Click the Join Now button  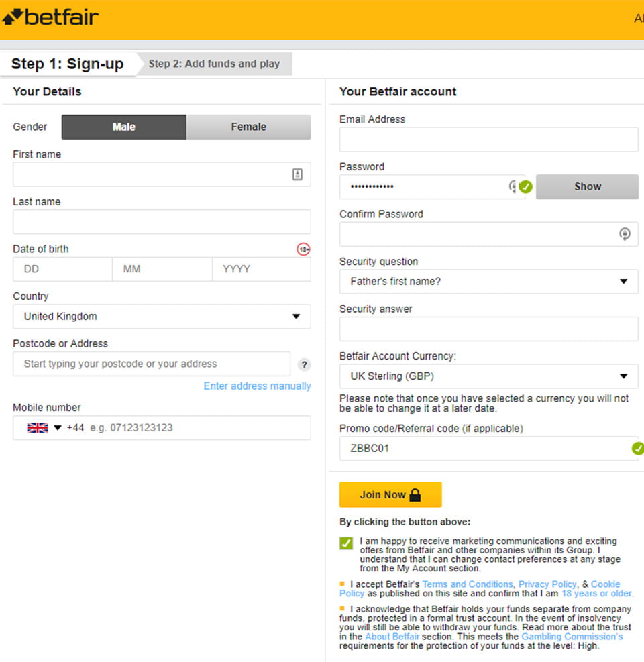(390, 495)
